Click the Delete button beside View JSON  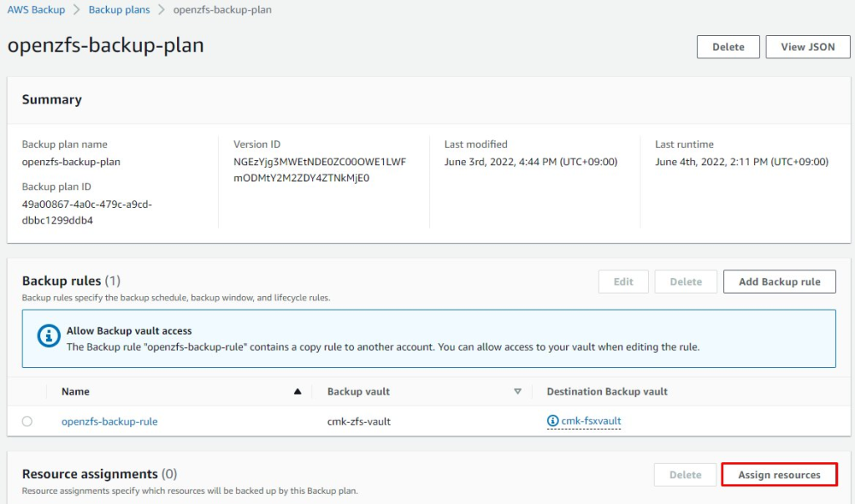click(x=728, y=47)
